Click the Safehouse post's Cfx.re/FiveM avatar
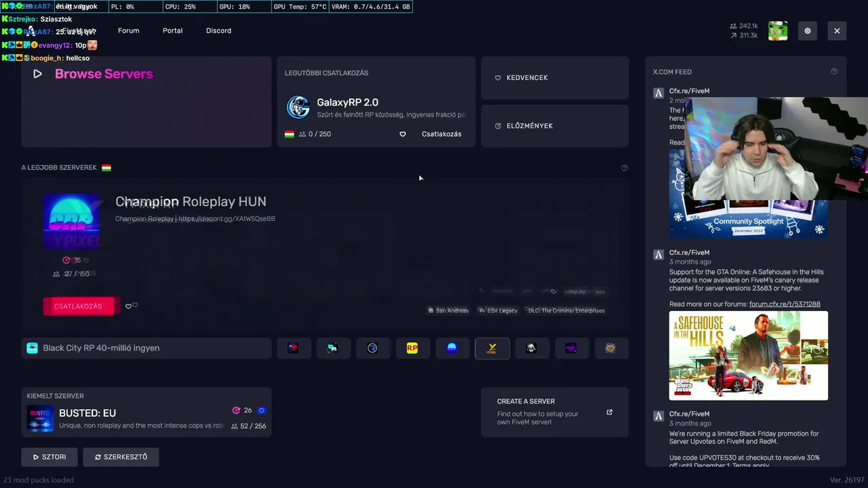Image resolution: width=868 pixels, height=488 pixels. click(x=658, y=255)
